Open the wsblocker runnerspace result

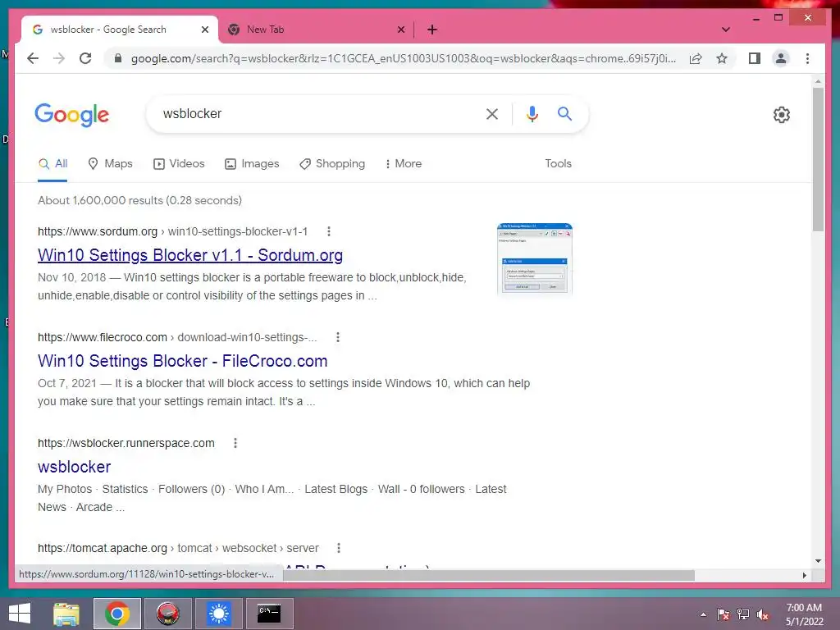pyautogui.click(x=75, y=467)
